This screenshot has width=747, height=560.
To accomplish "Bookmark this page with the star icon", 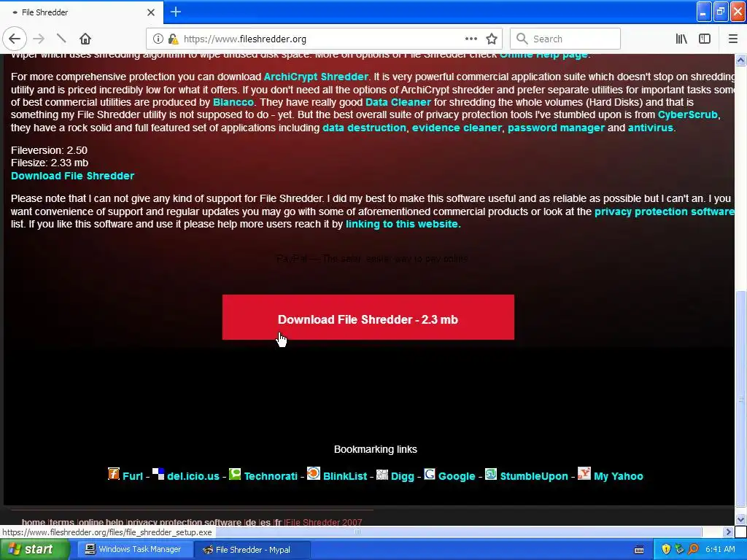I will pyautogui.click(x=492, y=39).
